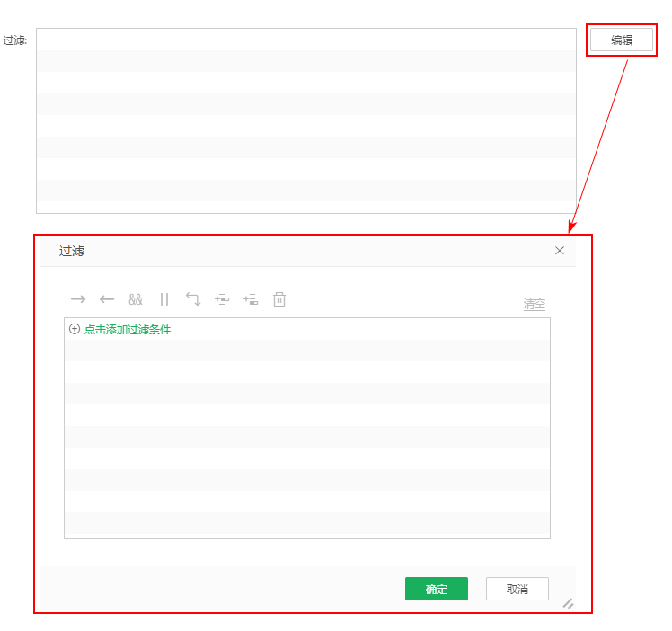Cancel with the 取消 button

pos(517,589)
